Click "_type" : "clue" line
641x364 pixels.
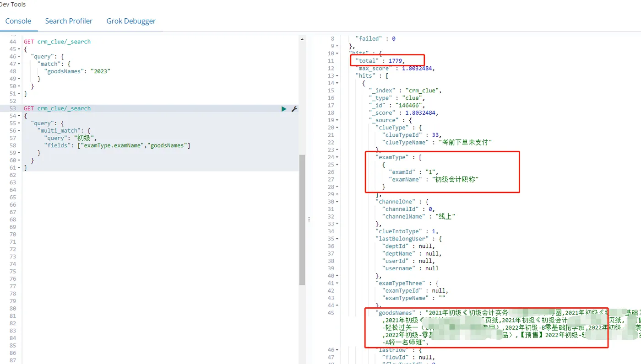[x=397, y=98]
